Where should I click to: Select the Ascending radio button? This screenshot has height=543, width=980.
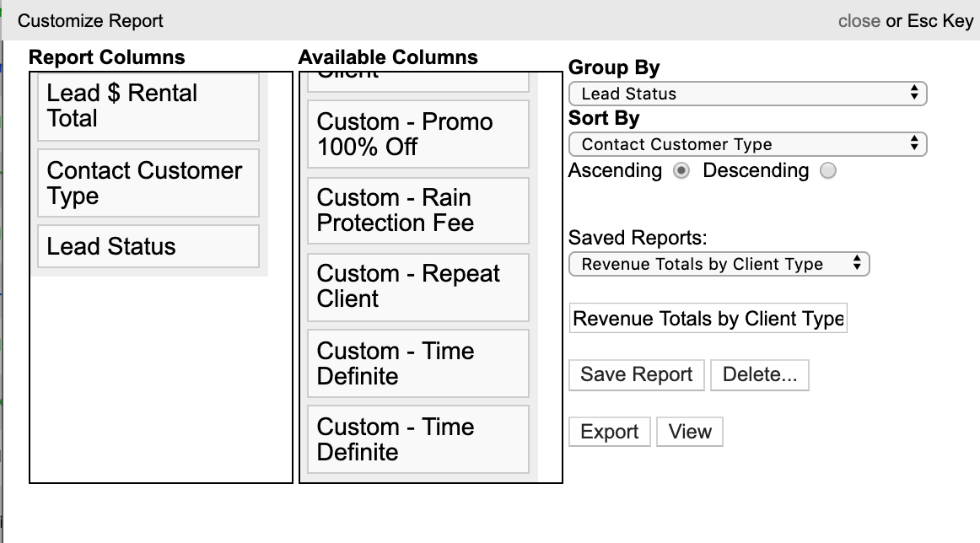tap(681, 171)
